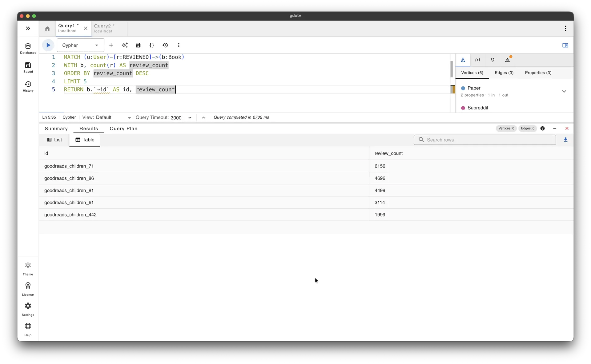
Task: Open the Query Plan tab
Action: (x=123, y=129)
